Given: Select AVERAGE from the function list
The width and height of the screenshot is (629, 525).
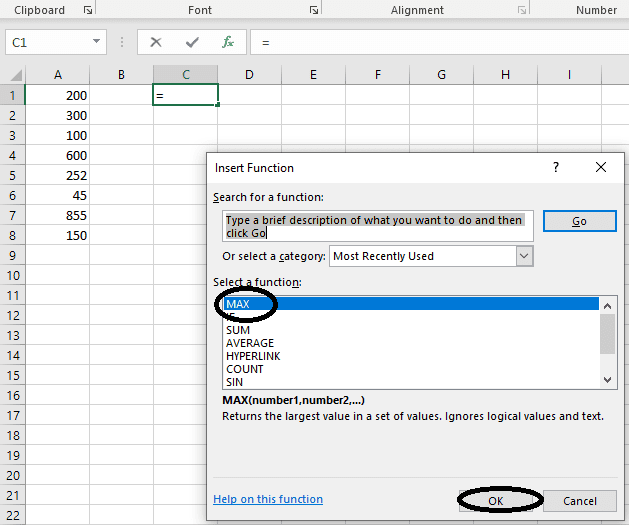Looking at the screenshot, I should point(249,343).
